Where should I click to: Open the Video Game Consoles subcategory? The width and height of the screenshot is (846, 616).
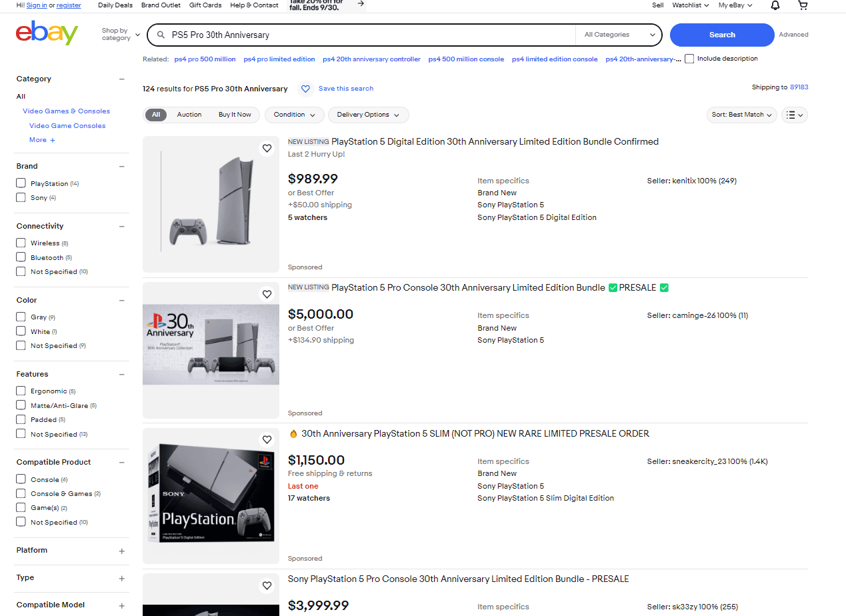point(67,126)
